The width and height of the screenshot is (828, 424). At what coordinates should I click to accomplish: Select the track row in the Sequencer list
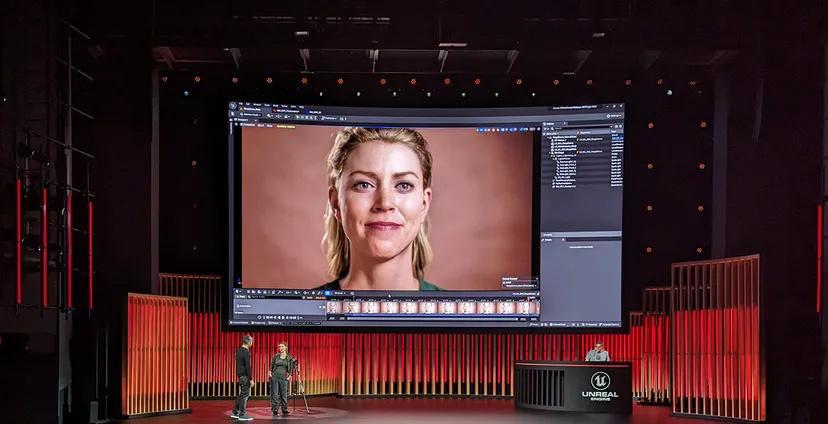[x=279, y=307]
